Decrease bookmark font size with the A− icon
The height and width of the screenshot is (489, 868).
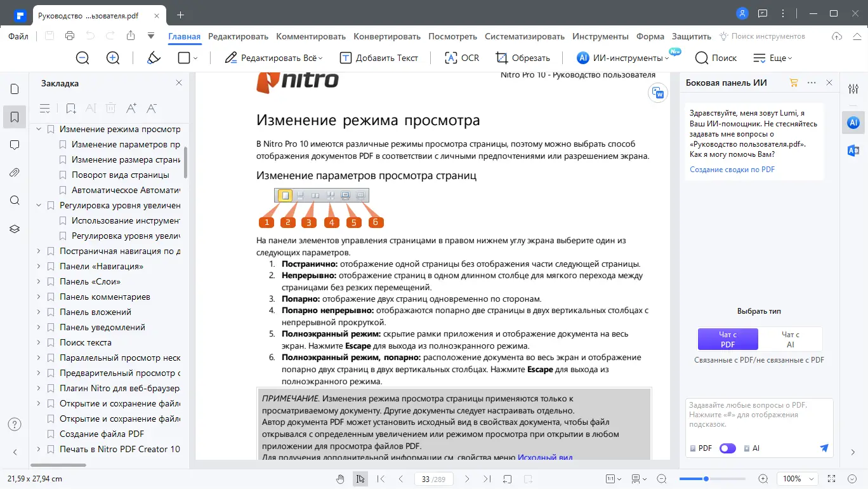(152, 109)
